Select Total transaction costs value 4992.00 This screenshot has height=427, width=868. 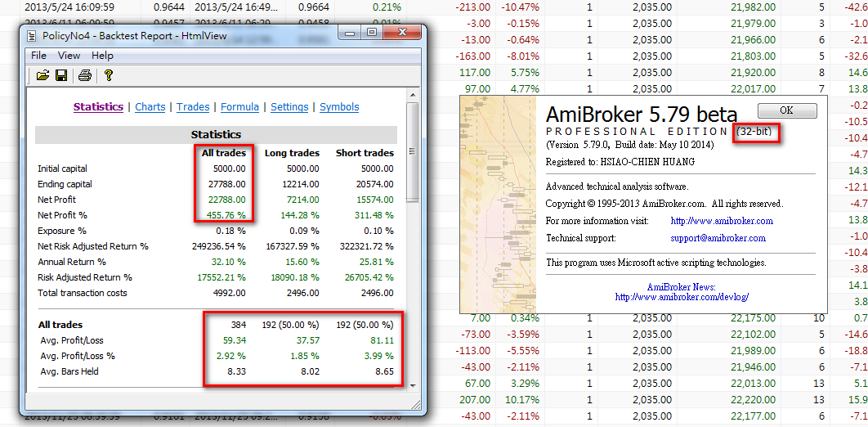(x=229, y=293)
